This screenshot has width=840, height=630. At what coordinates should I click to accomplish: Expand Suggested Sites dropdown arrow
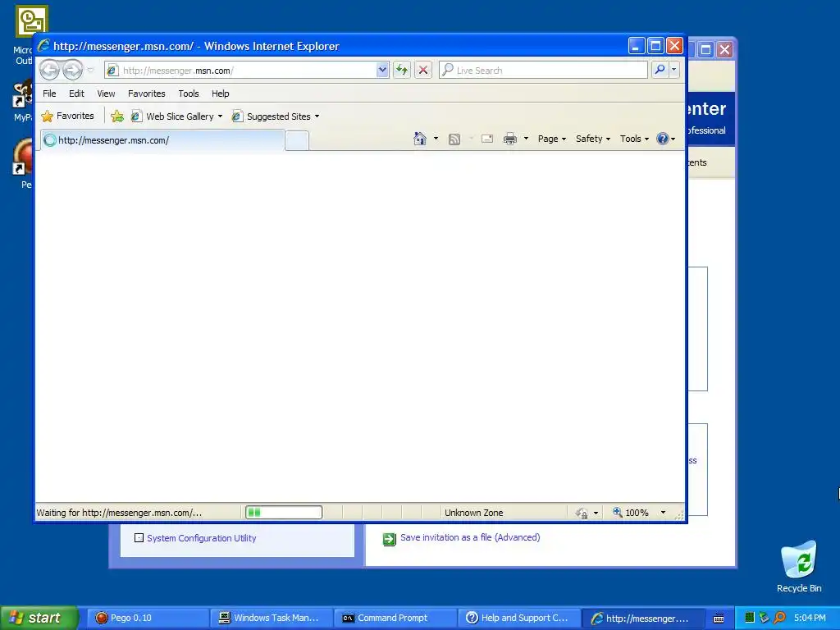[317, 116]
